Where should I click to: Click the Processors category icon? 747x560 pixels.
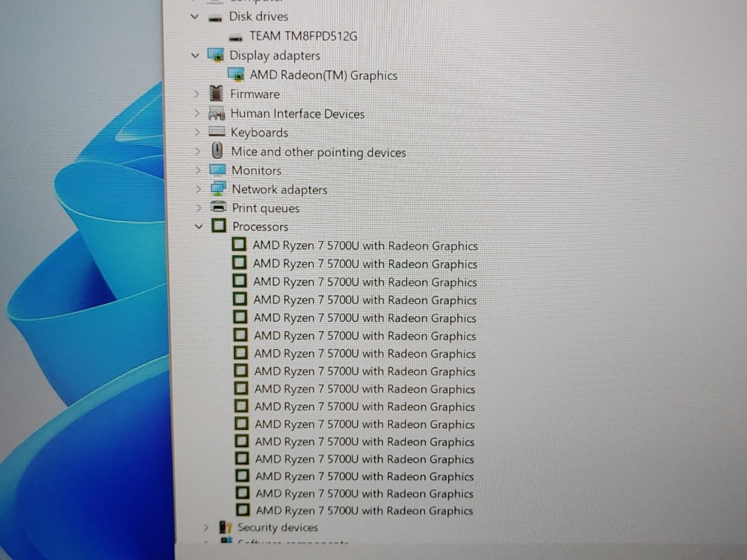(x=218, y=226)
